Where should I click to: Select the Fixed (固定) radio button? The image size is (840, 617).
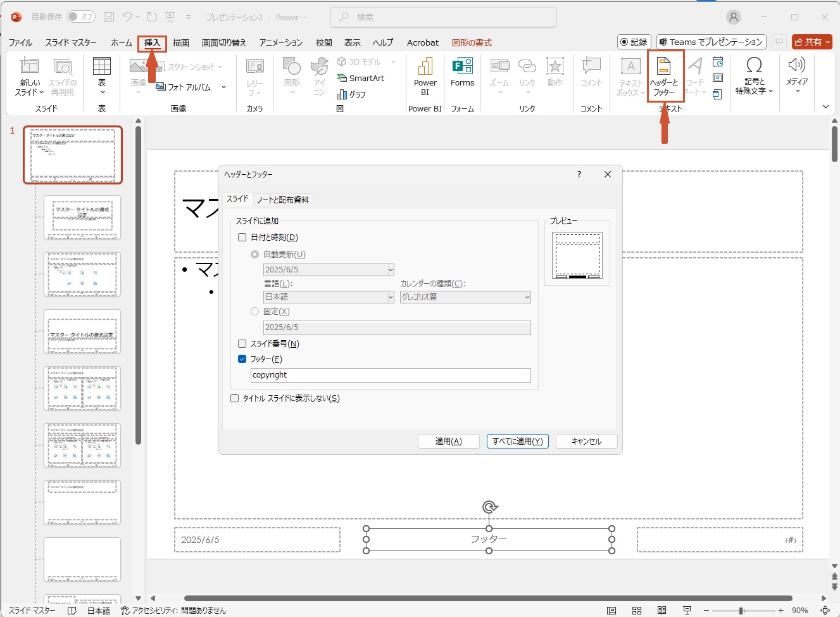click(x=255, y=312)
